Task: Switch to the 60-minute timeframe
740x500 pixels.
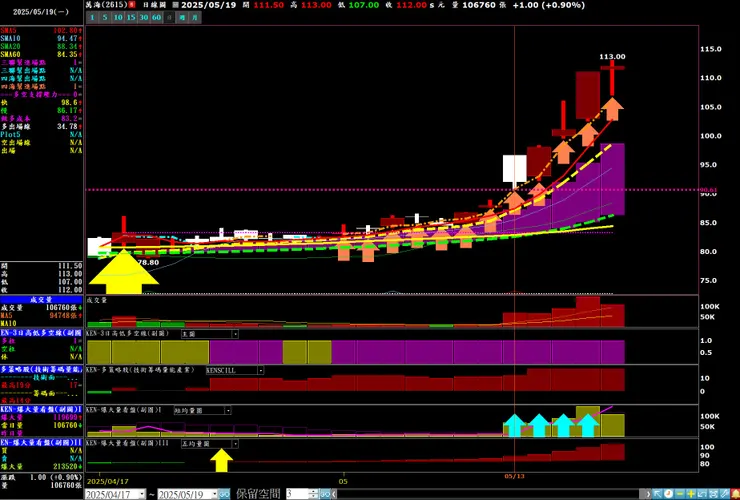Action: click(x=156, y=17)
